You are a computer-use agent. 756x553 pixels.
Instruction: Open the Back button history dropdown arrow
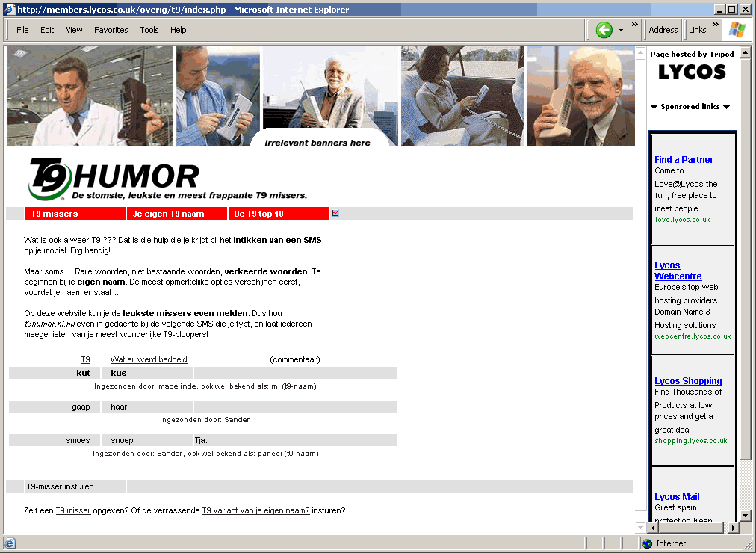click(x=621, y=31)
